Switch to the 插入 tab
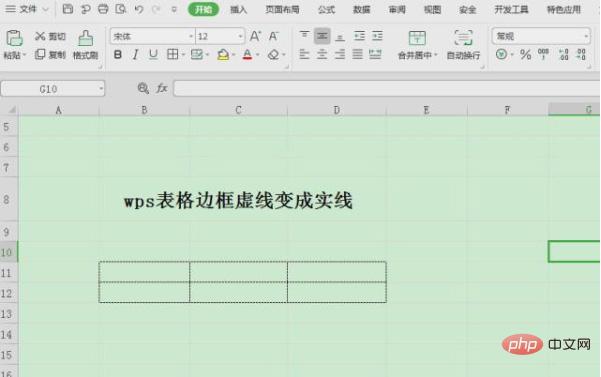601x377 pixels. [238, 10]
